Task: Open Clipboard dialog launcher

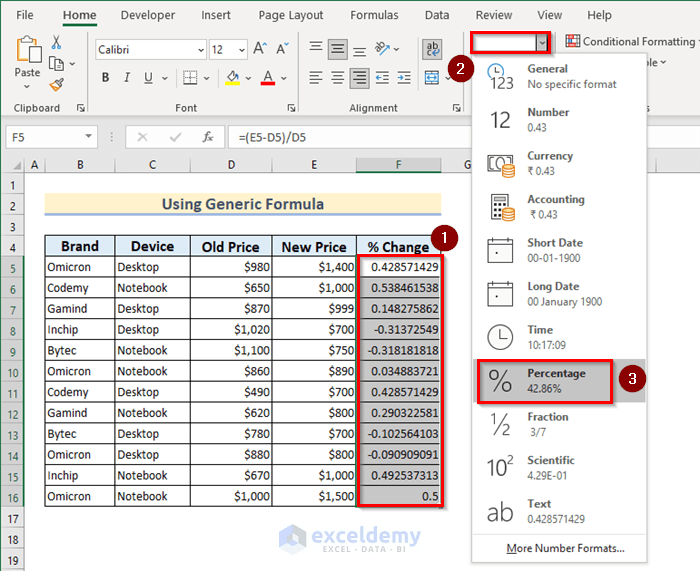Action: pyautogui.click(x=81, y=108)
